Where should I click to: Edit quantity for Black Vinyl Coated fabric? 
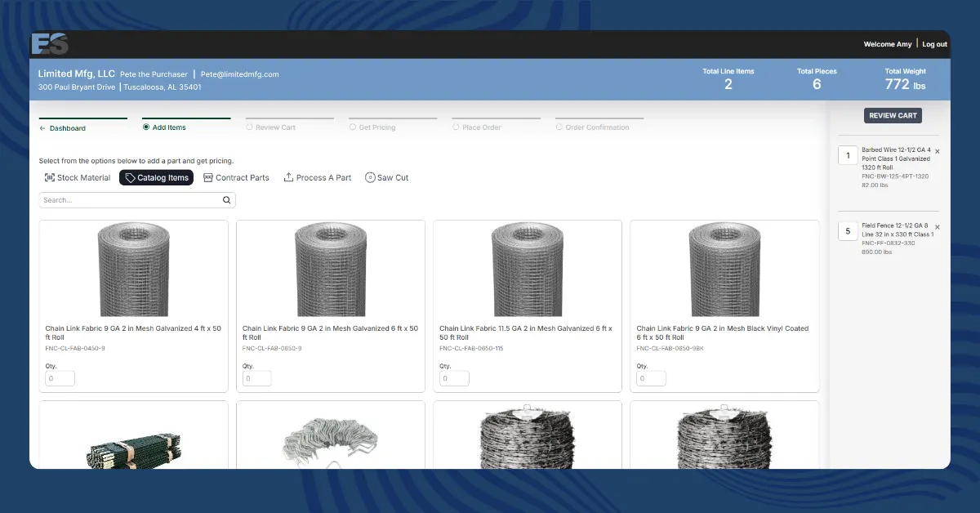651,378
